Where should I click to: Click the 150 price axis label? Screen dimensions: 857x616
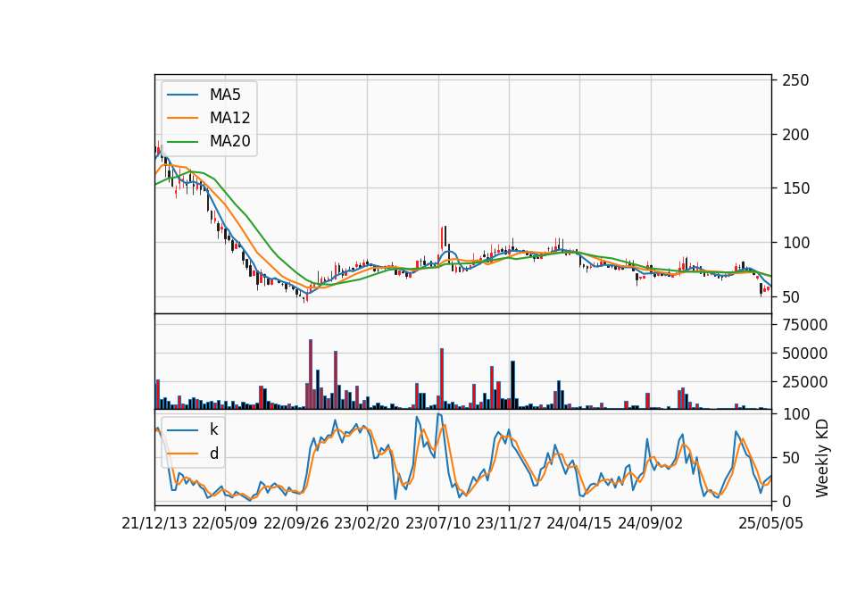[x=795, y=188]
